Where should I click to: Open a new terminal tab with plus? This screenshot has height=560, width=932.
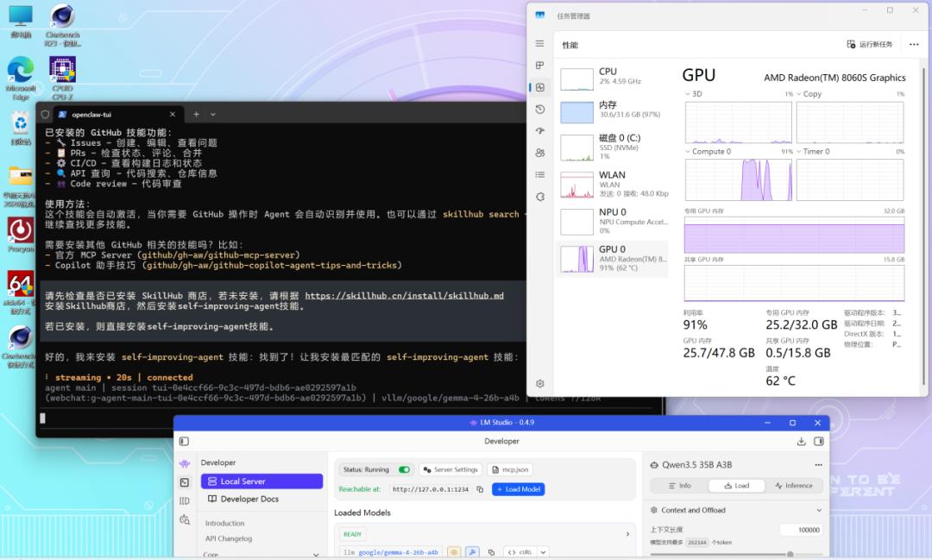[196, 114]
